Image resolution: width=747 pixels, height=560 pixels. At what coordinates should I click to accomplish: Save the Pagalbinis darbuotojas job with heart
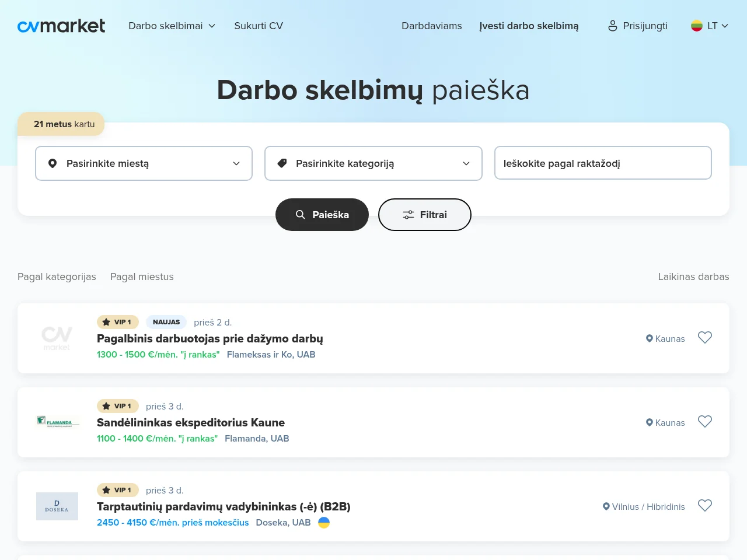point(705,338)
